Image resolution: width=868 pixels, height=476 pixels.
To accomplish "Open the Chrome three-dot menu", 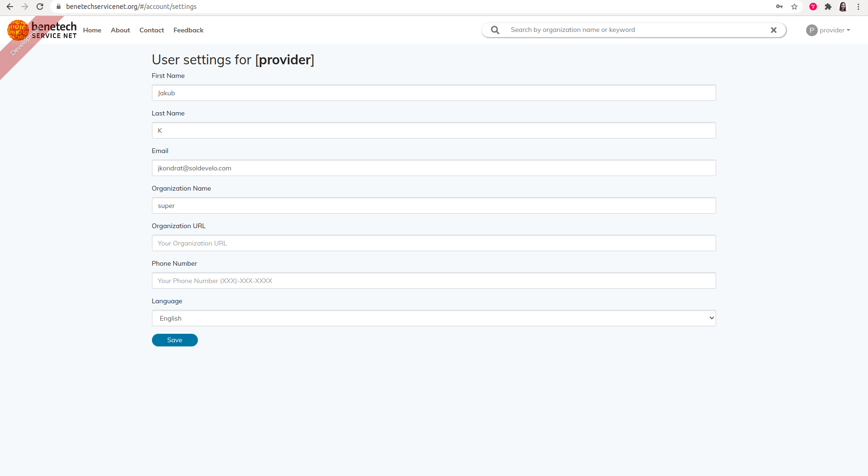I will [x=859, y=7].
